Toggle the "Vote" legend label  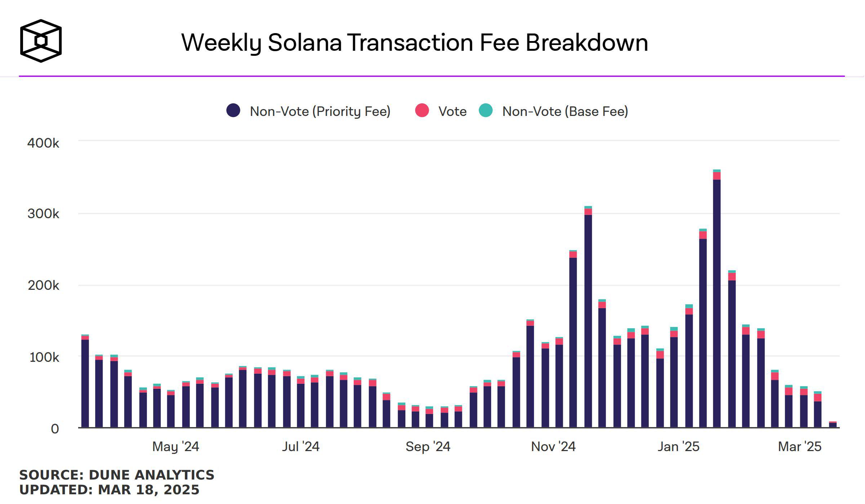(452, 111)
